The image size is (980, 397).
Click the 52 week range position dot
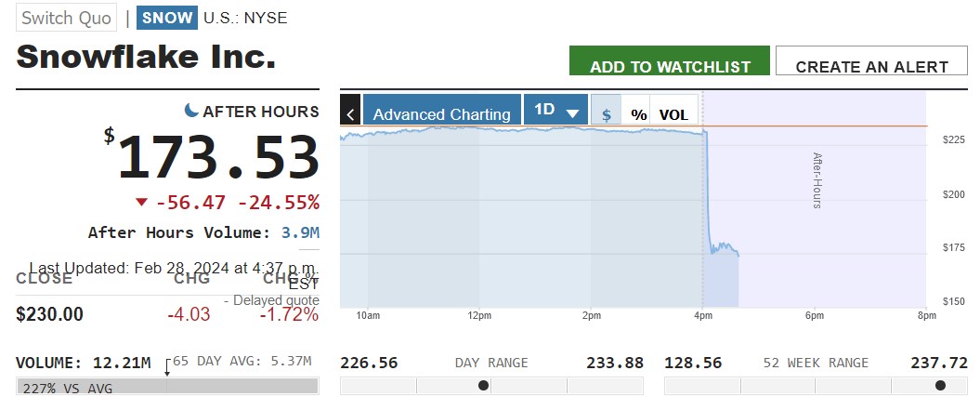[940, 385]
